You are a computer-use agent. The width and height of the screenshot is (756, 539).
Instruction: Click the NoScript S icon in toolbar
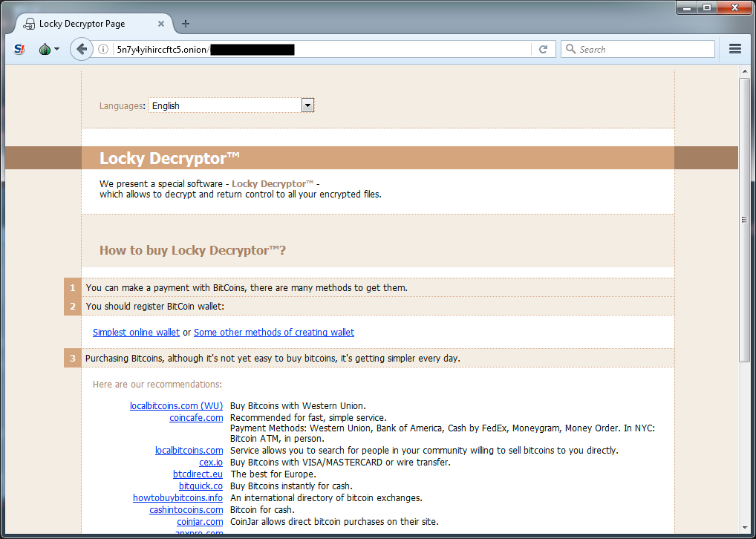click(x=20, y=50)
